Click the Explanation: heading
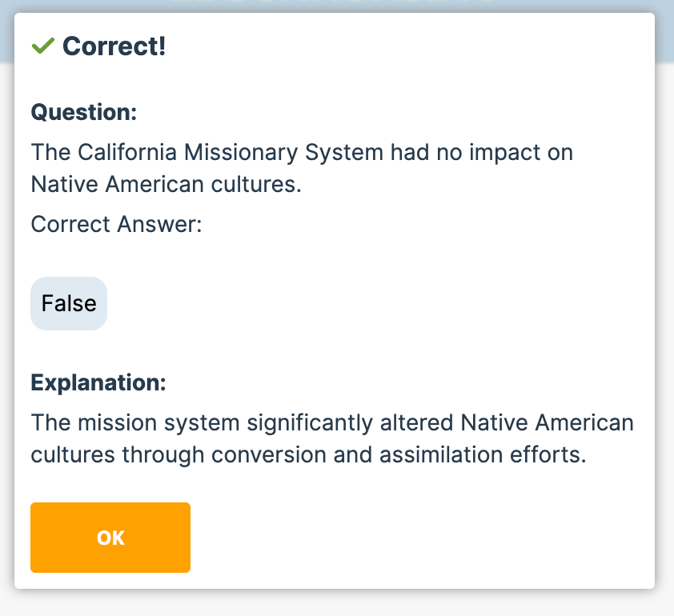The height and width of the screenshot is (616, 674). tap(98, 383)
